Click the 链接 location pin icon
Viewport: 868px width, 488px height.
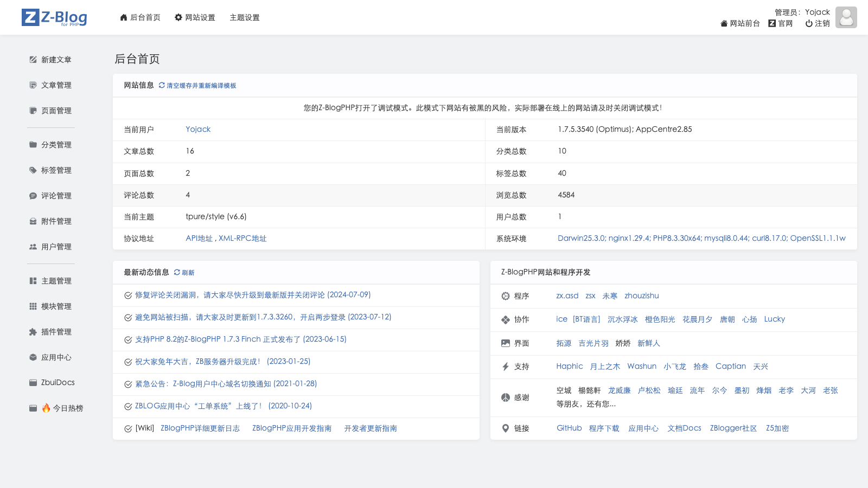(506, 428)
